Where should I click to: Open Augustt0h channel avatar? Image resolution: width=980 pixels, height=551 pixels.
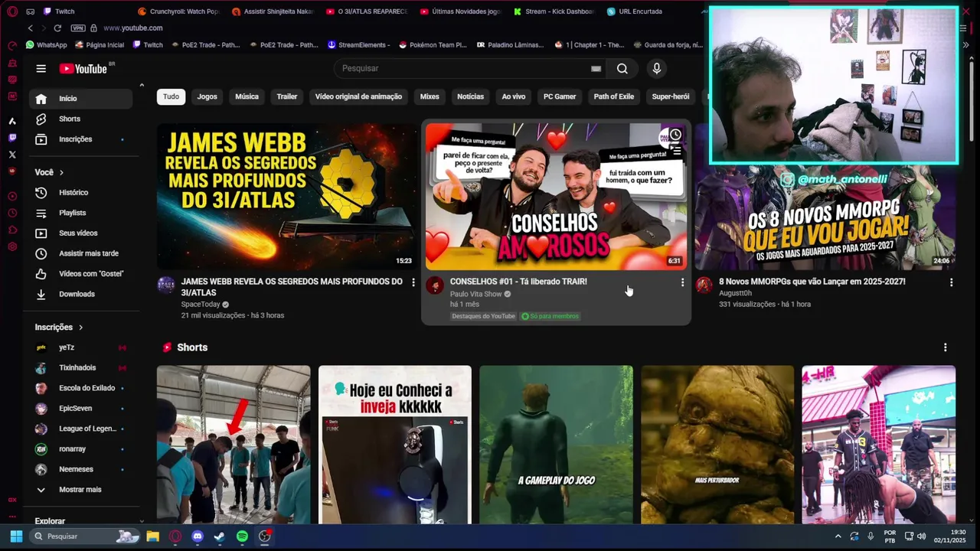click(704, 285)
